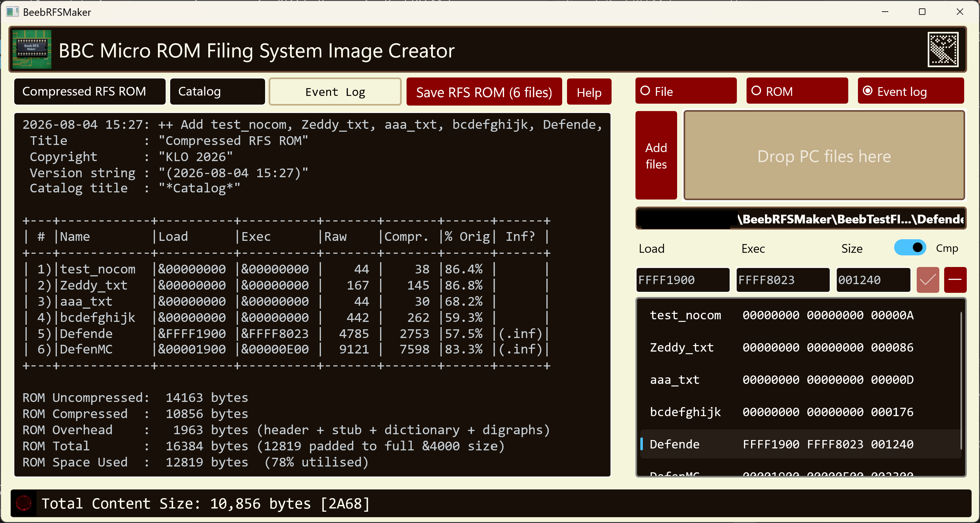Toggle the Cmp compression switch
Image resolution: width=980 pixels, height=523 pixels.
click(x=910, y=248)
